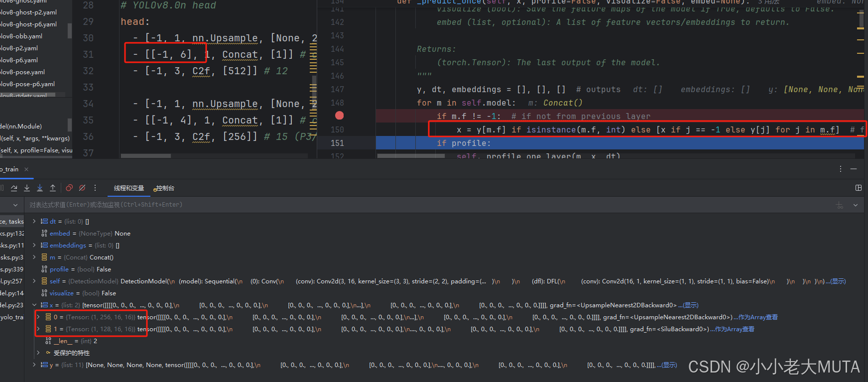
Task: Select the l.py:257 stack frame
Action: [12, 281]
